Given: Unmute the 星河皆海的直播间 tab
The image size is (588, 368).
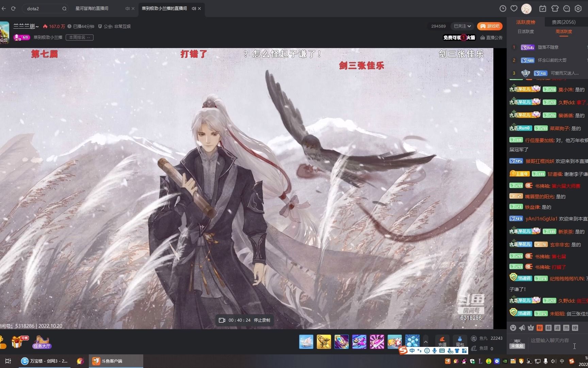Looking at the screenshot, I should pyautogui.click(x=127, y=9).
